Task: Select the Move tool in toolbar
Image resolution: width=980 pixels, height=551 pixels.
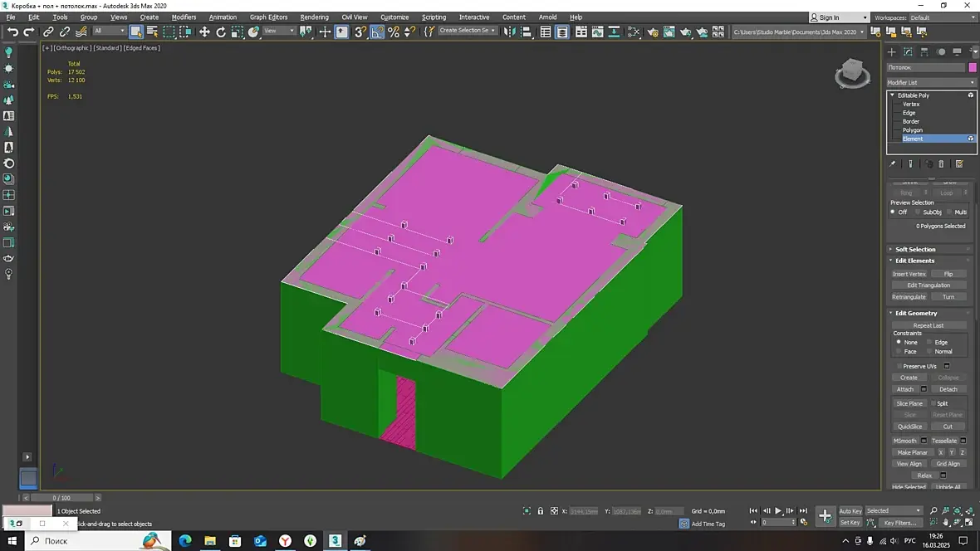Action: (x=204, y=32)
